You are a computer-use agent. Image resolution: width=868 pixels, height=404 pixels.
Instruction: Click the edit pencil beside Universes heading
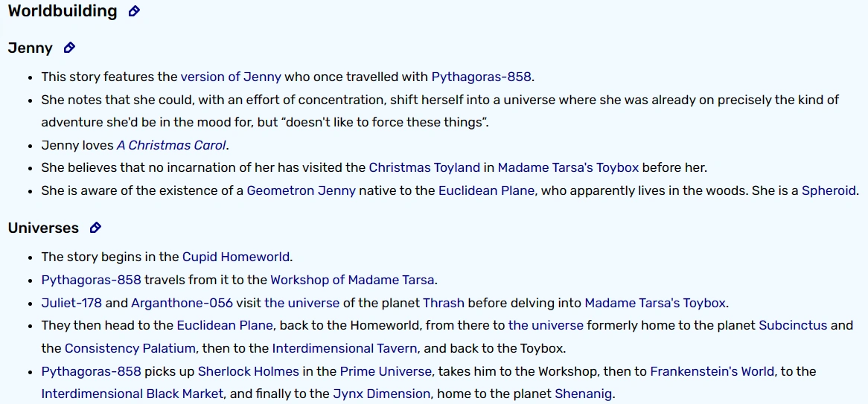[x=95, y=228]
